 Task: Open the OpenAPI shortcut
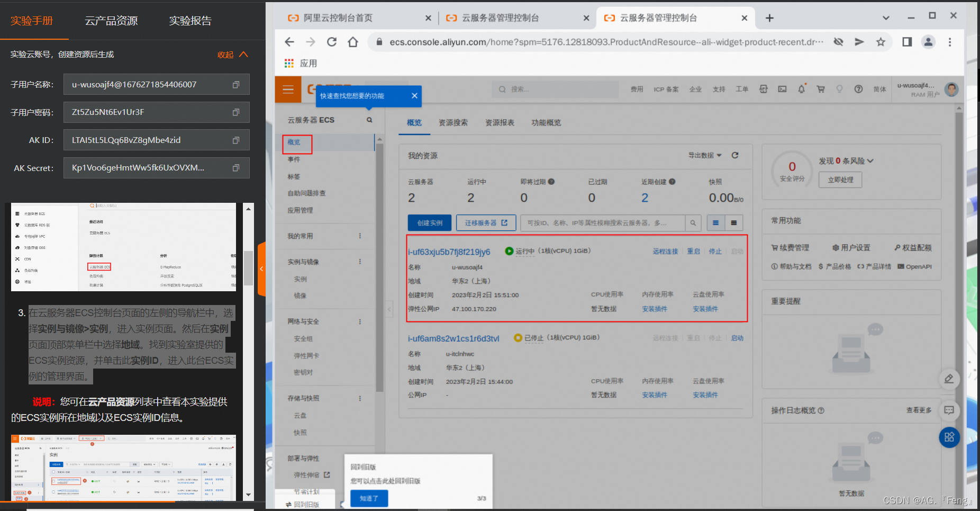pyautogui.click(x=914, y=266)
